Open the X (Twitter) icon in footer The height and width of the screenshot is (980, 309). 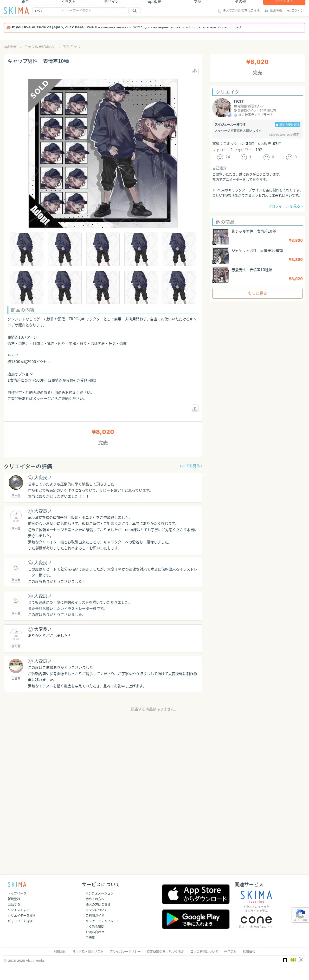pos(301,960)
